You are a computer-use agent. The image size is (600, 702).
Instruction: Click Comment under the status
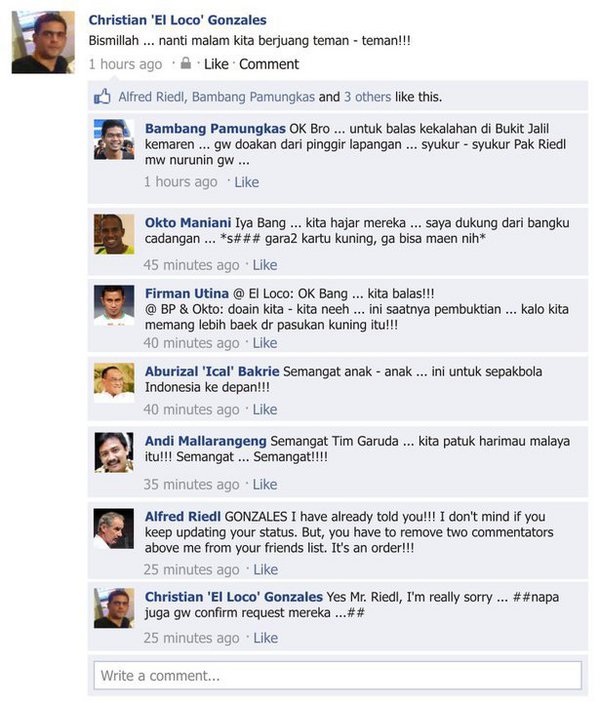tap(269, 64)
